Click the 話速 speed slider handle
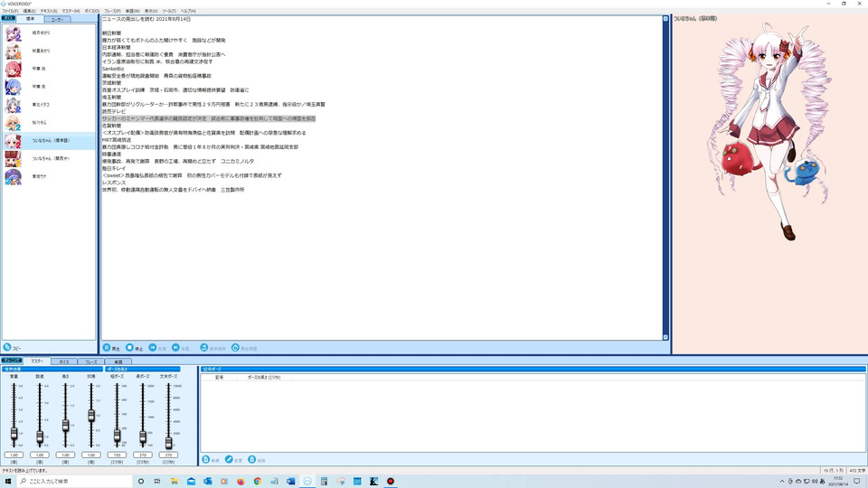868x488 pixels. pyautogui.click(x=40, y=437)
